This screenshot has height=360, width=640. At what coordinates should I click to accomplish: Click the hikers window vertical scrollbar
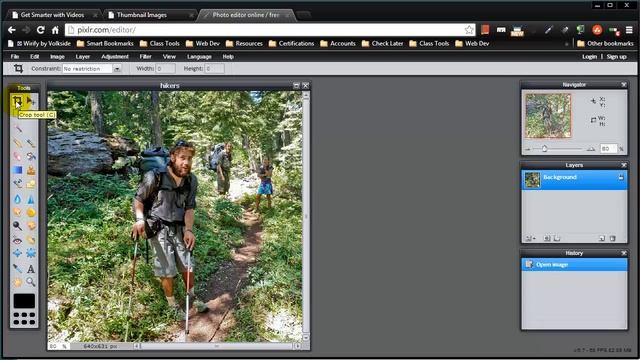point(306,216)
